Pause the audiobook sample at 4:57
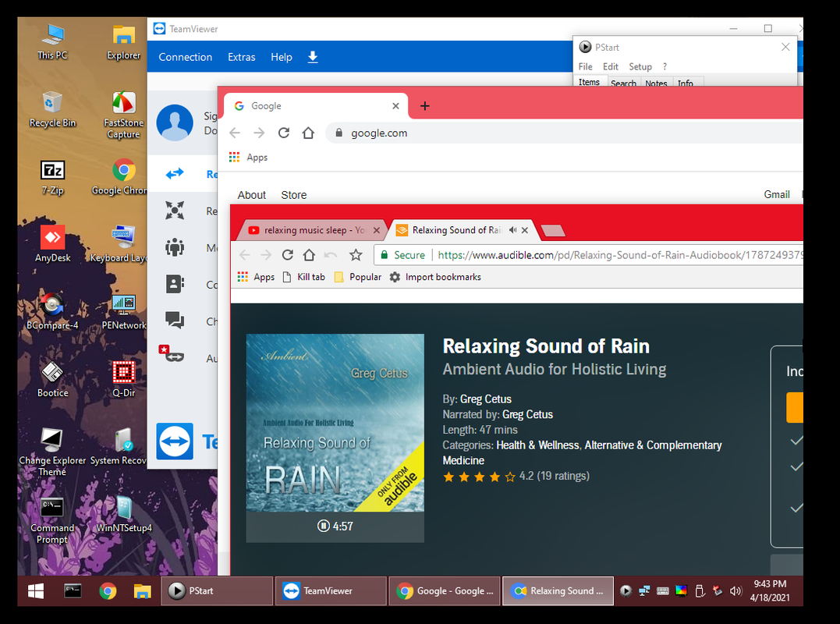This screenshot has width=840, height=624. point(324,526)
